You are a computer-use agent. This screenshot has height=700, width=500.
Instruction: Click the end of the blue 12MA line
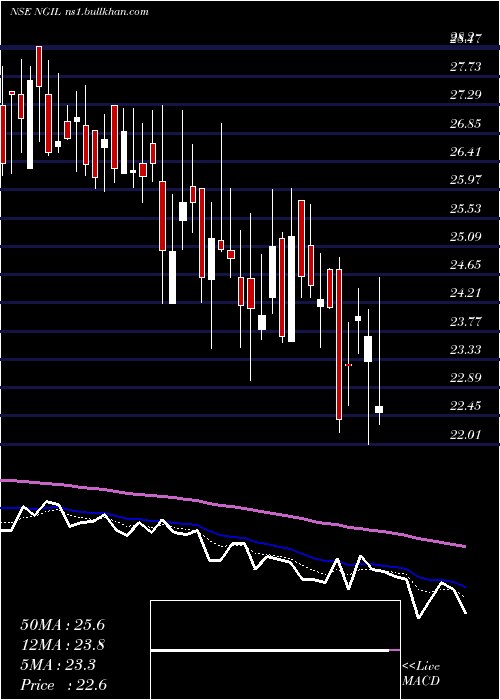(465, 587)
